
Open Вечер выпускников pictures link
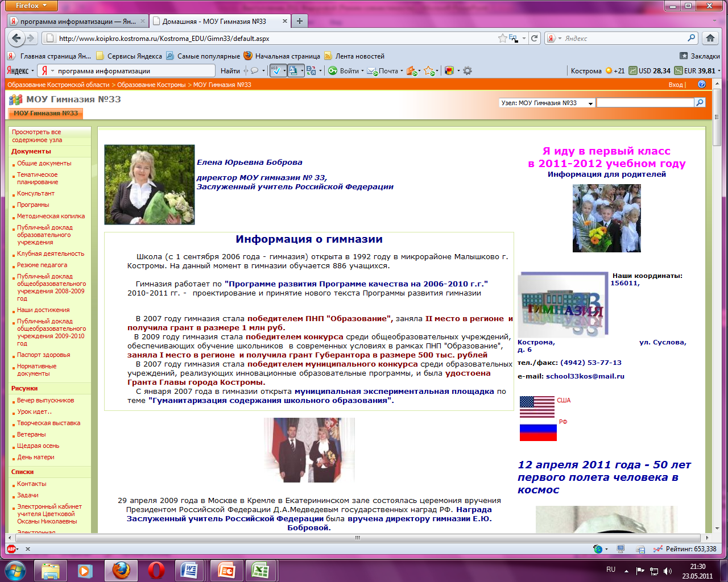45,400
